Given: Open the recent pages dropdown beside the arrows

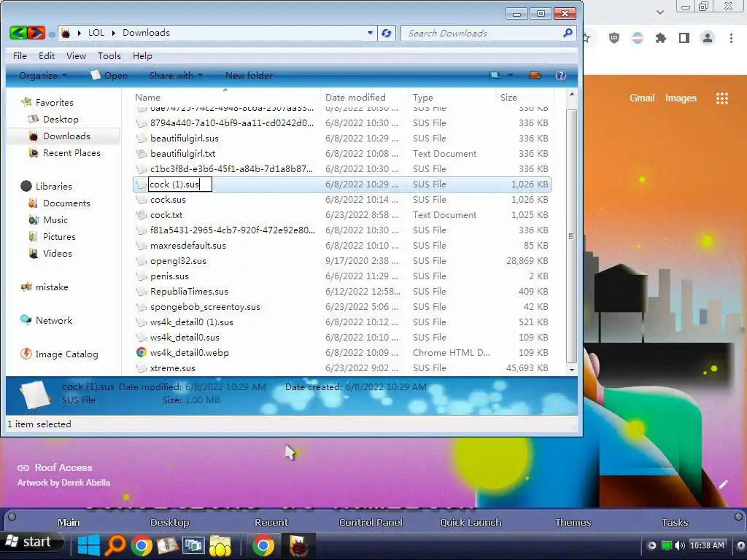Looking at the screenshot, I should [52, 34].
